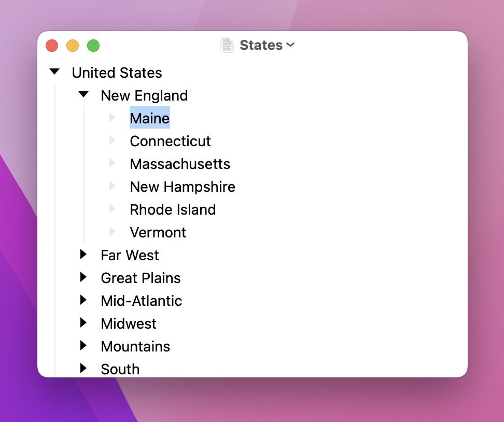
Task: Select the Midwest row text
Action: pyautogui.click(x=129, y=323)
